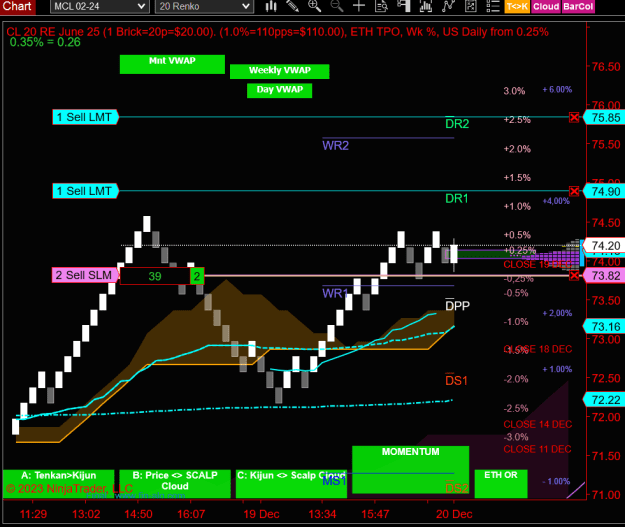
Task: Open the chart trader panel icon
Action: click(403, 6)
